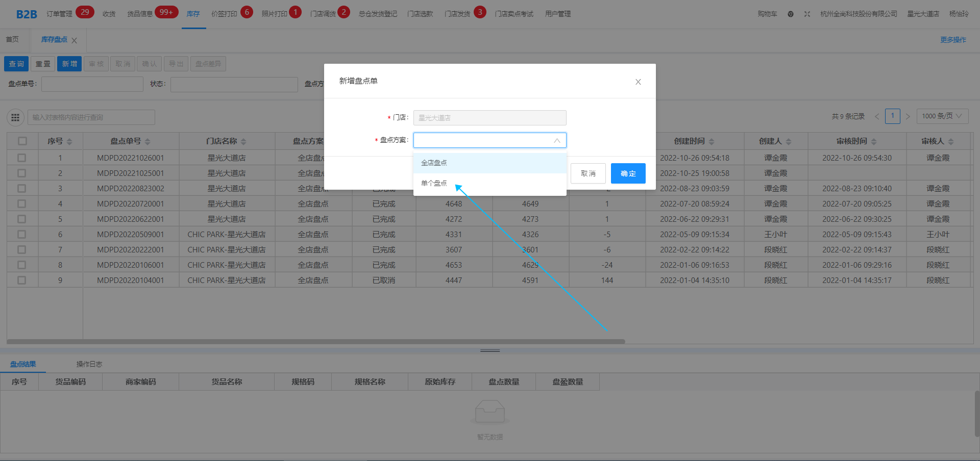The height and width of the screenshot is (461, 980).
Task: Sort by 创建时间 column arrows
Action: click(712, 142)
